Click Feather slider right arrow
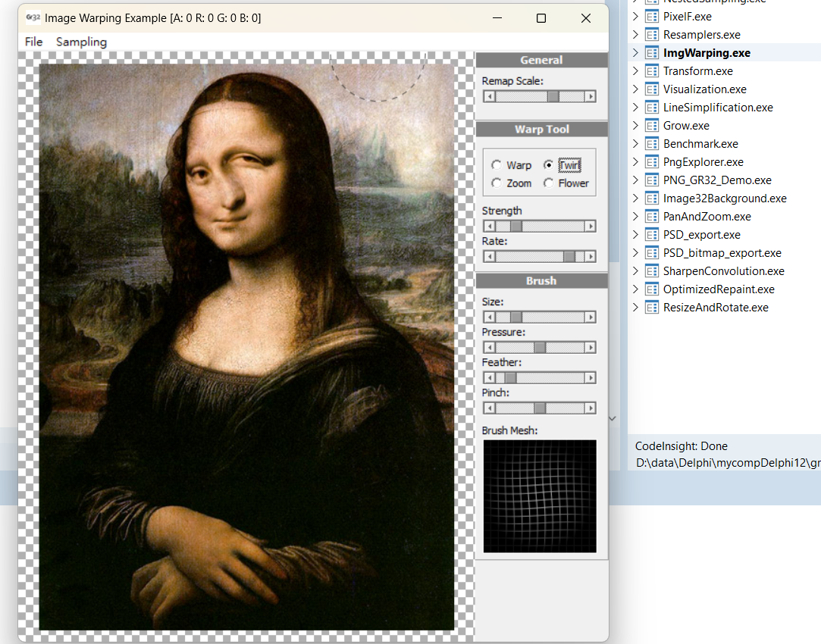Screen dimensions: 821x644 click(x=591, y=378)
